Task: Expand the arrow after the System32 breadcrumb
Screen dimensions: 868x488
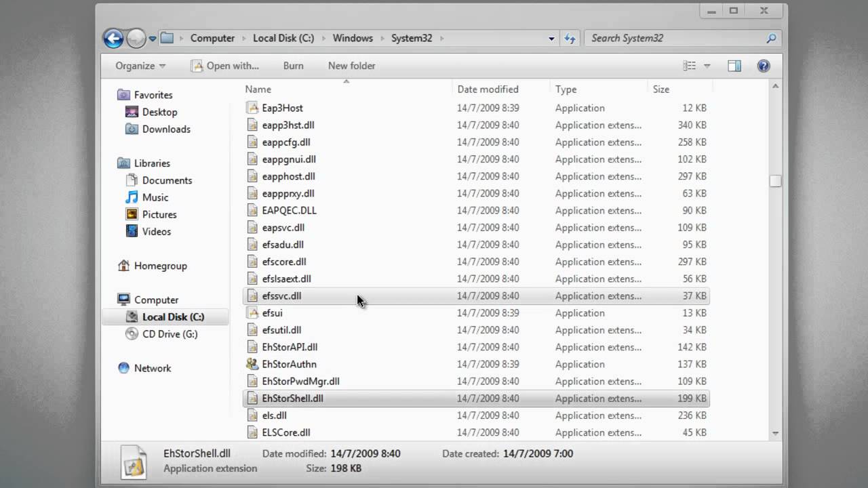Action: coord(442,39)
